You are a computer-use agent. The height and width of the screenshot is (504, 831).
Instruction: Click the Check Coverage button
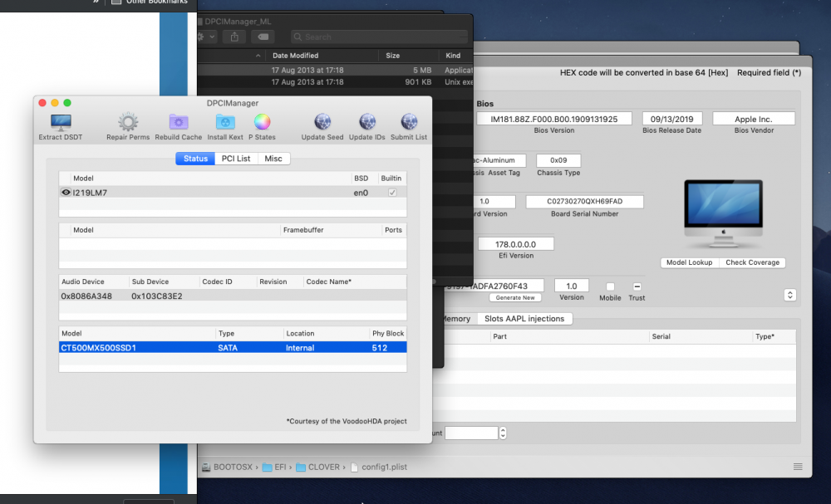click(752, 262)
